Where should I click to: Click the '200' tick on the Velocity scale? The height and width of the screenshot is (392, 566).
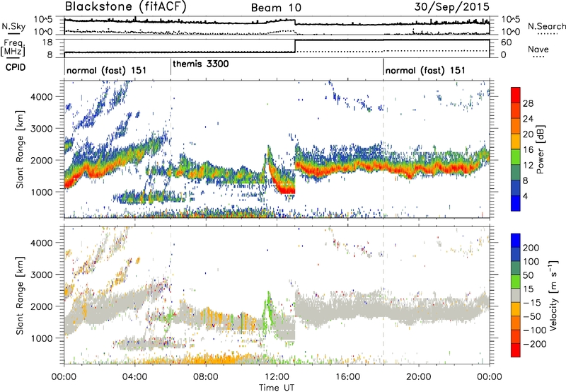click(531, 248)
